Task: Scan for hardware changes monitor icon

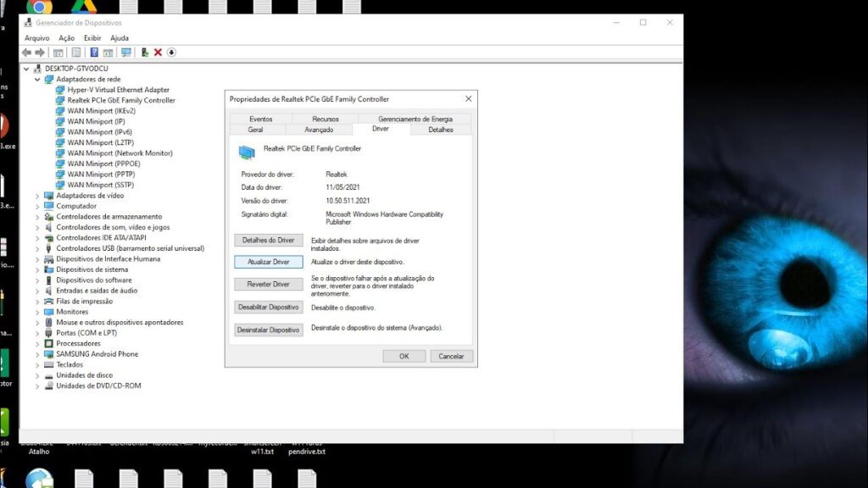Action: click(x=126, y=53)
